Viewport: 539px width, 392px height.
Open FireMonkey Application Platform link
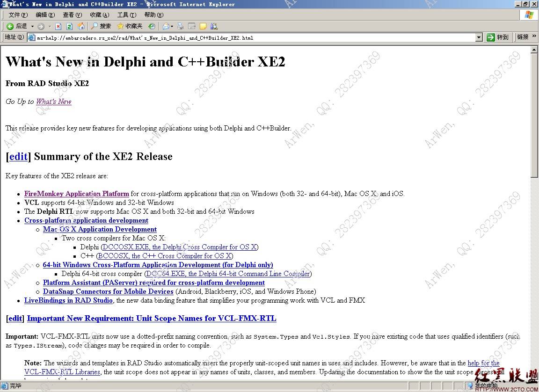pos(77,194)
